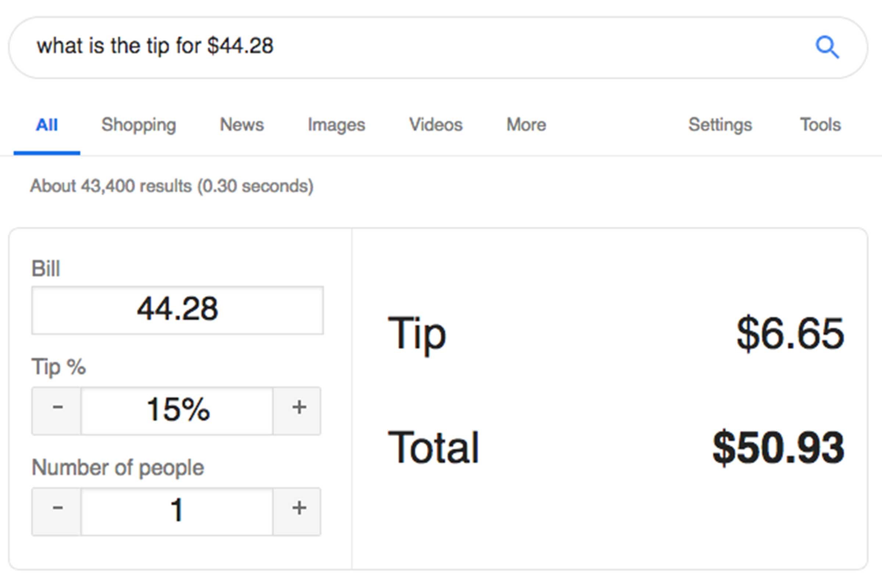Click the $6.65 tip amount
The height and width of the screenshot is (588, 882).
pos(790,333)
